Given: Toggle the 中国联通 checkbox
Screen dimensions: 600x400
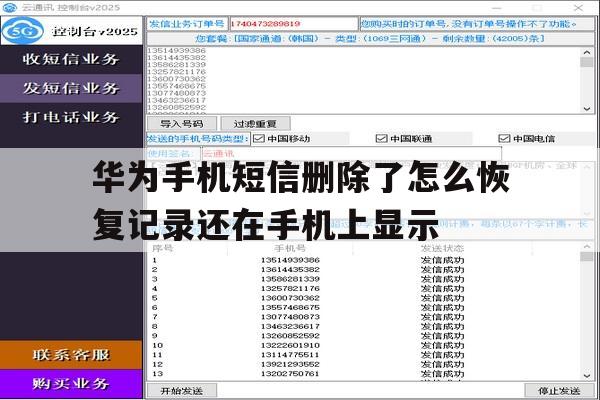Looking at the screenshot, I should (381, 139).
